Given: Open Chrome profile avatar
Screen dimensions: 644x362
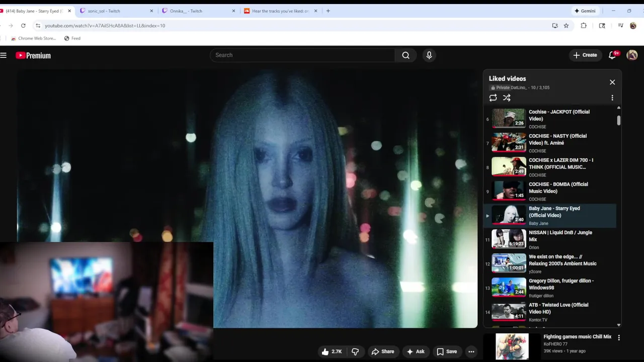Looking at the screenshot, I should point(633,26).
